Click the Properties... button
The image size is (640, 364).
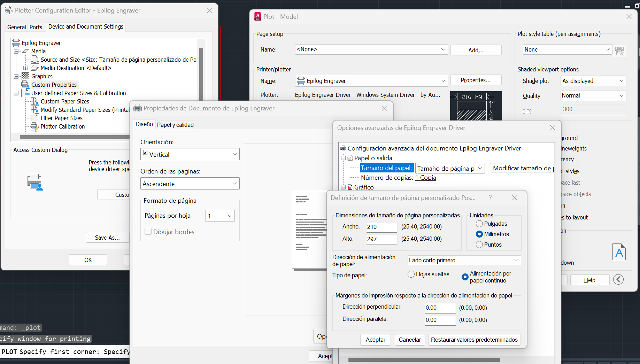[476, 80]
